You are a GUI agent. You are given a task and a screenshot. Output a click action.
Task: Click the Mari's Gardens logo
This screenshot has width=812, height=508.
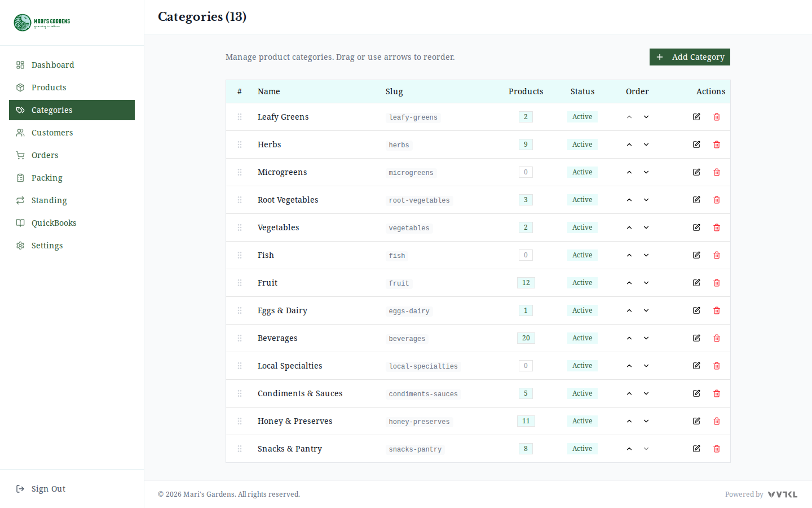click(42, 23)
